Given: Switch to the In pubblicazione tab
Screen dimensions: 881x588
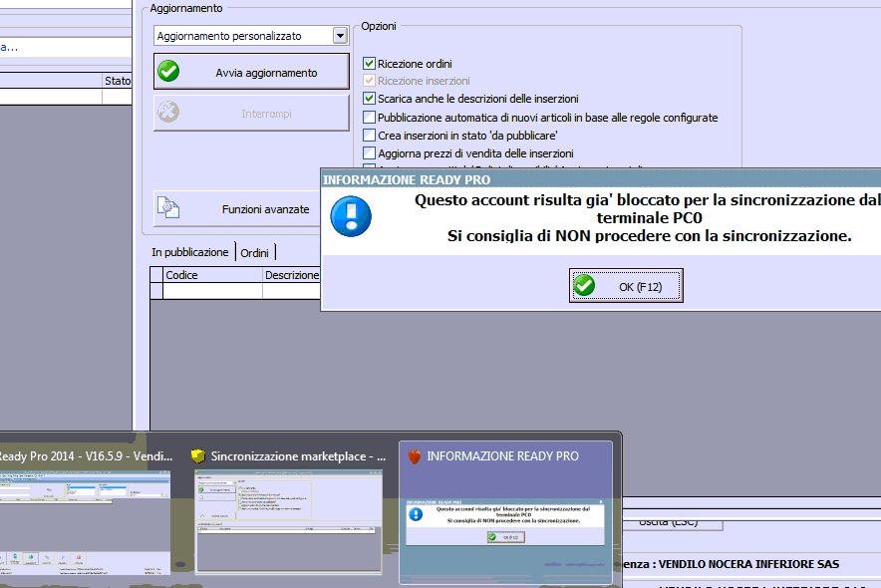Looking at the screenshot, I should tap(190, 252).
